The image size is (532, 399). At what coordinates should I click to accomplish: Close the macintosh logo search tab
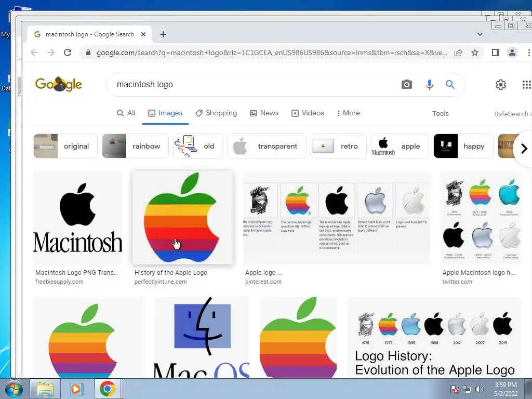(143, 34)
